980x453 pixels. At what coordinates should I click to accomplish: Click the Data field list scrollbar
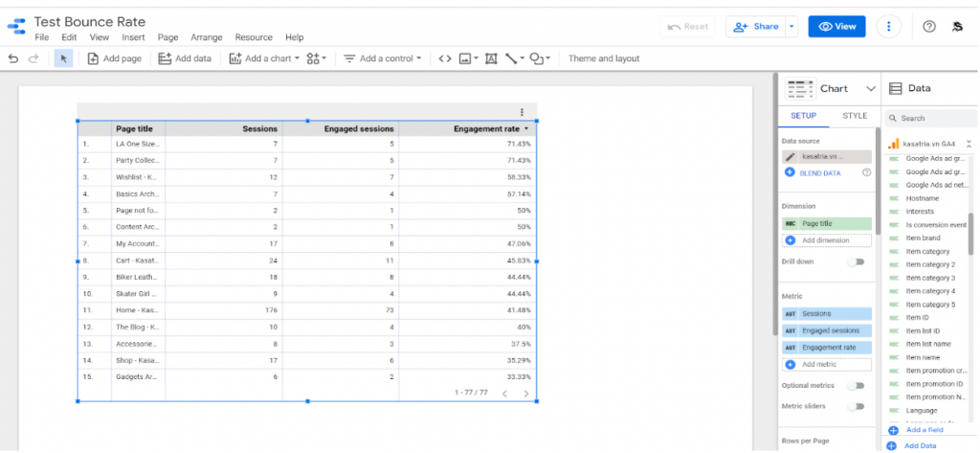970,234
